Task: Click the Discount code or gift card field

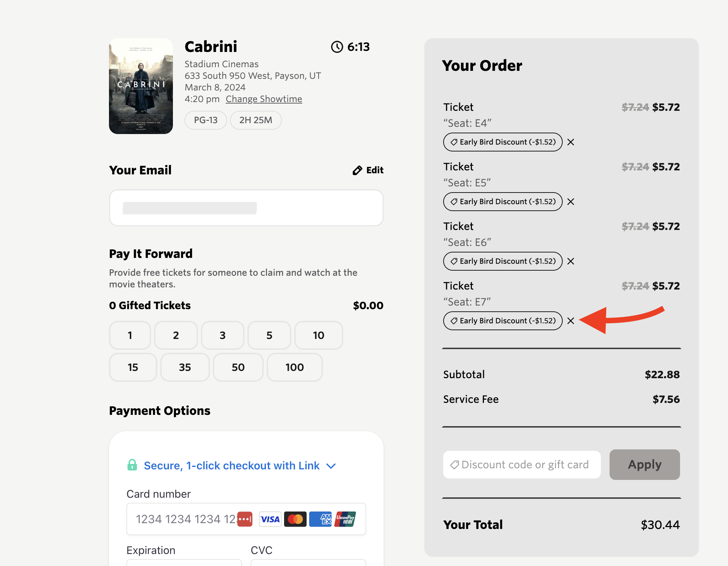Action: tap(522, 465)
